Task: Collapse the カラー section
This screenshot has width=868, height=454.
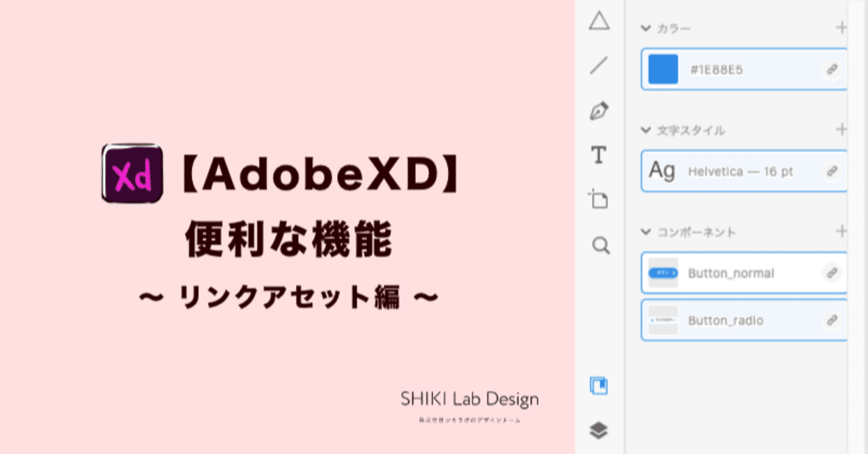Action: tap(646, 28)
